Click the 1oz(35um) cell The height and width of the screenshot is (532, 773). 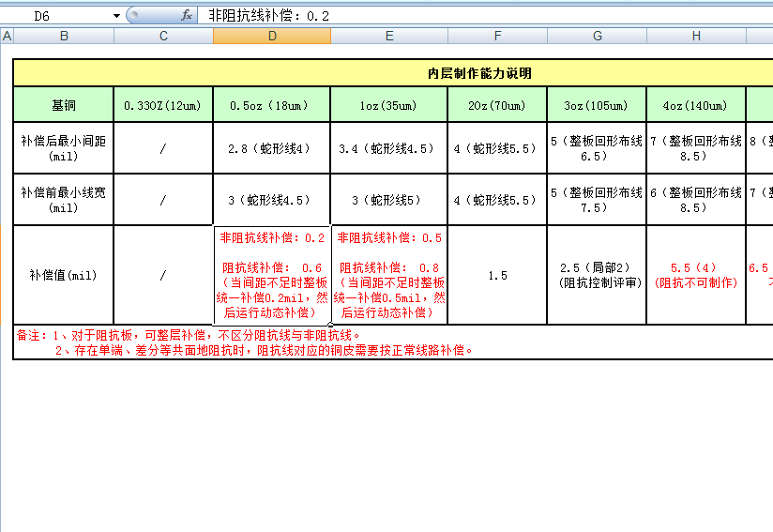[x=389, y=105]
